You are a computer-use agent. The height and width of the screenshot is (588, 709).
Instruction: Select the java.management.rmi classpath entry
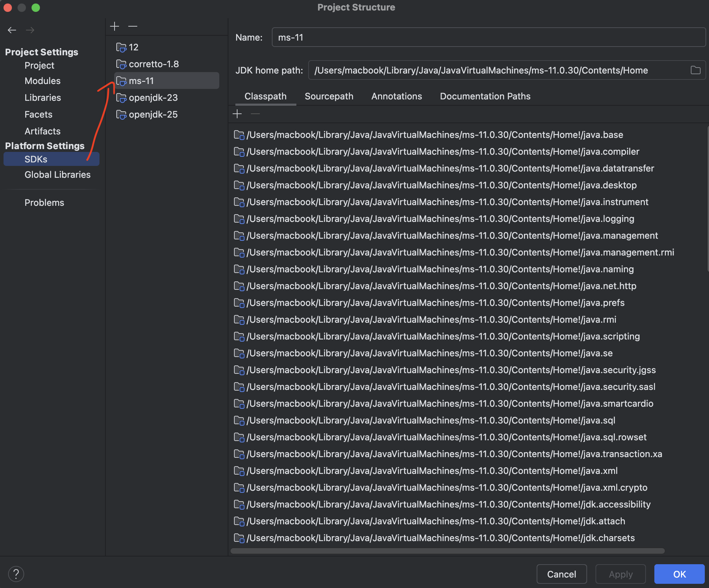coord(454,252)
